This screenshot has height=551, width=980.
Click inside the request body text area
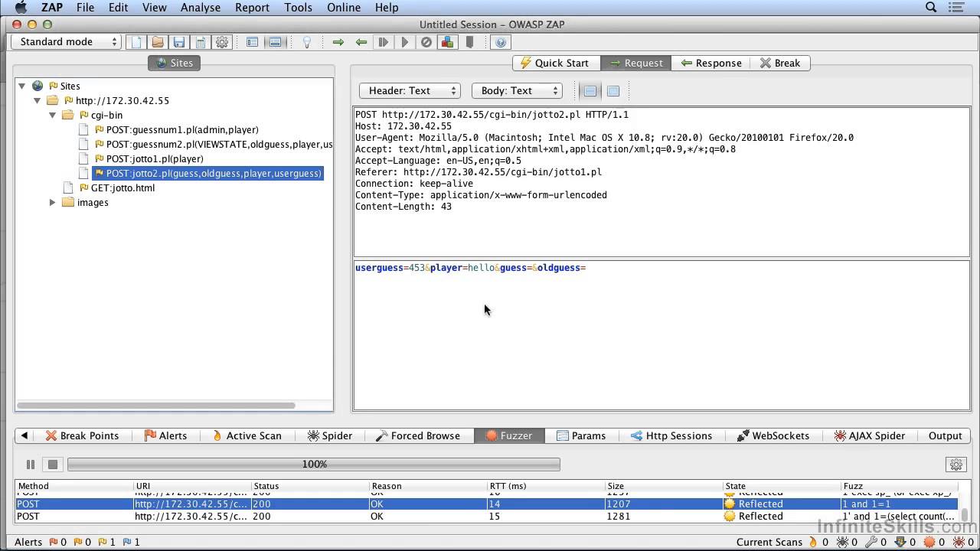[x=661, y=335]
